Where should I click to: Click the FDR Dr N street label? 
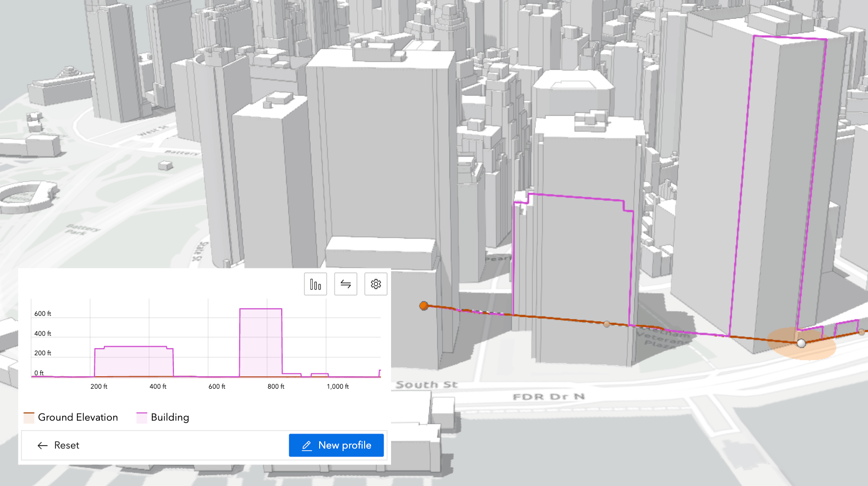[x=549, y=397]
